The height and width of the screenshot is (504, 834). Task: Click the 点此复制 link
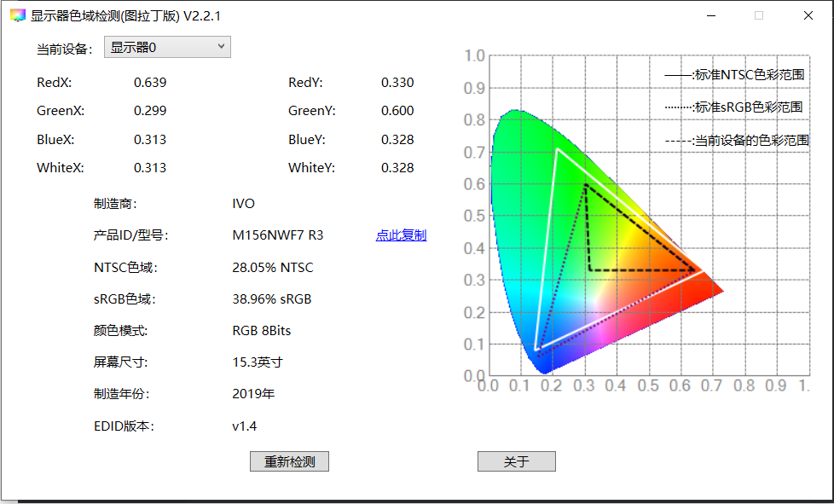[x=401, y=235]
